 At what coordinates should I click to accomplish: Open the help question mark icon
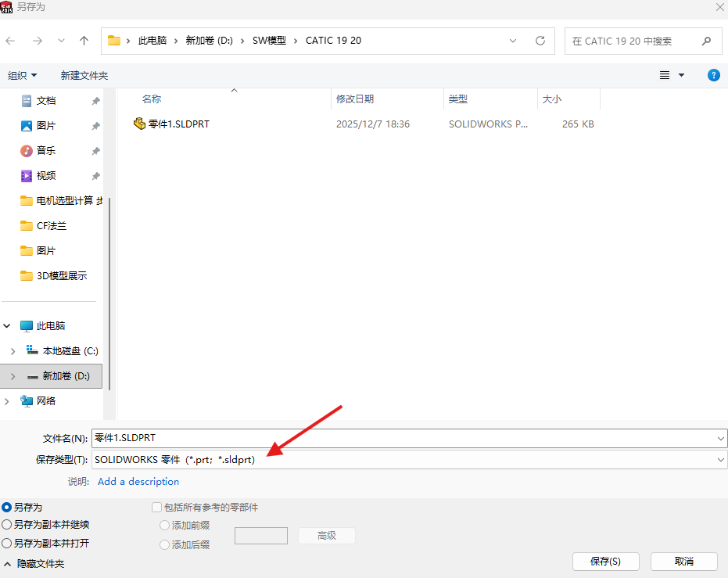pos(713,75)
